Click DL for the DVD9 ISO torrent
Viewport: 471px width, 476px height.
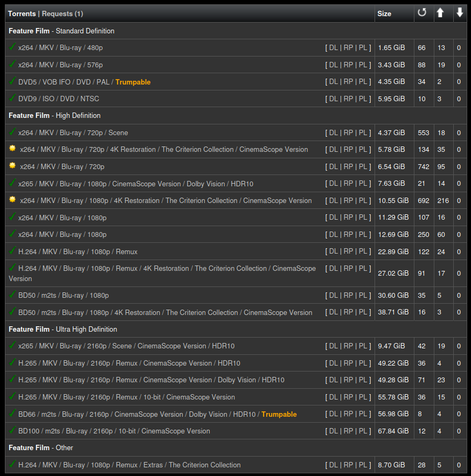[334, 99]
